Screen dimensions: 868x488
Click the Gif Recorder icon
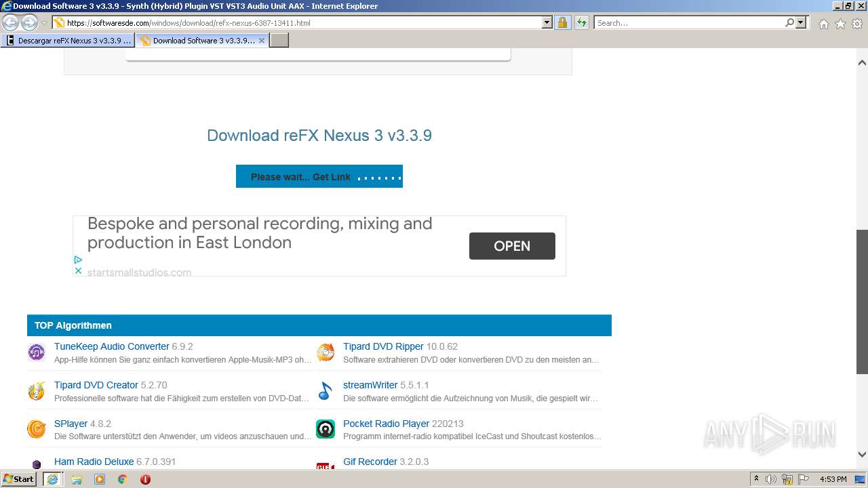pos(325,466)
